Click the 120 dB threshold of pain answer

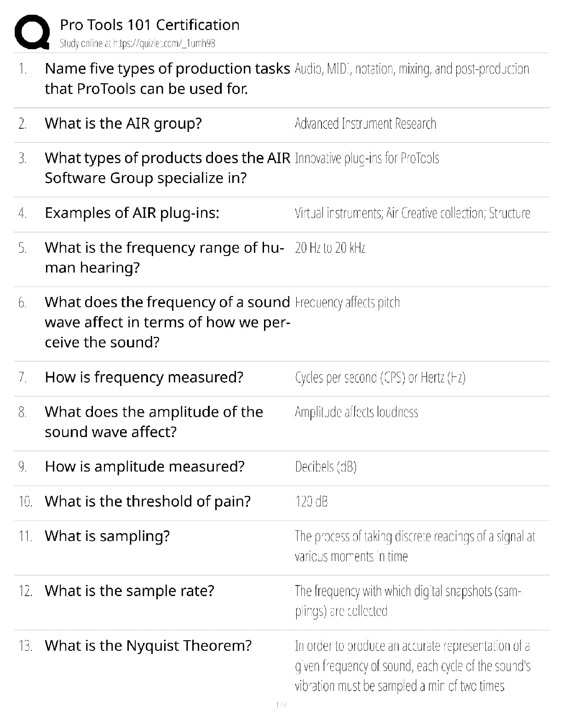tap(311, 501)
